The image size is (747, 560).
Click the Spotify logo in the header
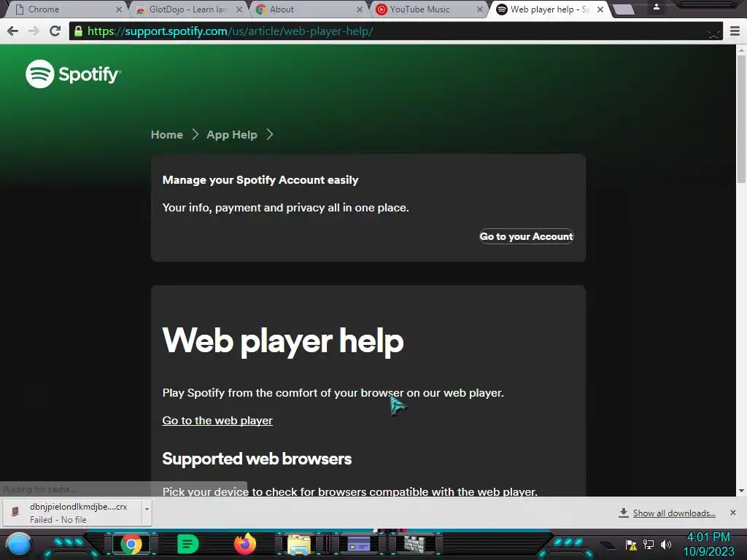(x=74, y=74)
